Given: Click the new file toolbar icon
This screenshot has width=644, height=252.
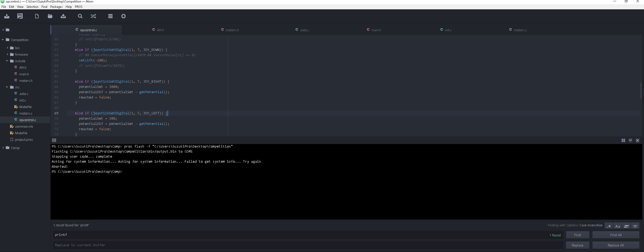Looking at the screenshot, I should [x=37, y=16].
